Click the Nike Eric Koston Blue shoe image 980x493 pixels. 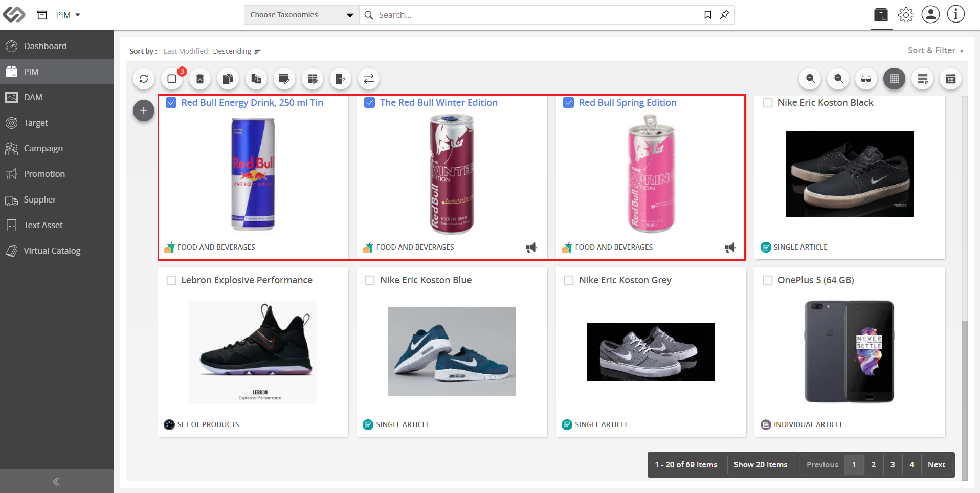coord(452,352)
